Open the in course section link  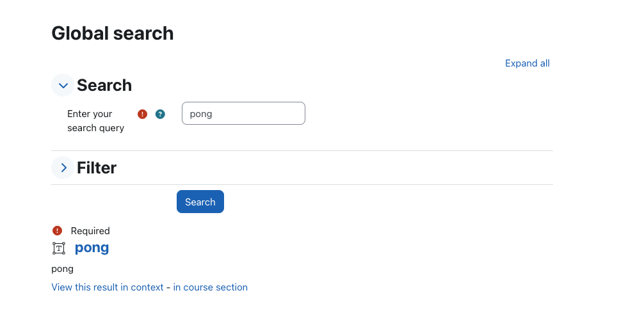(x=210, y=287)
